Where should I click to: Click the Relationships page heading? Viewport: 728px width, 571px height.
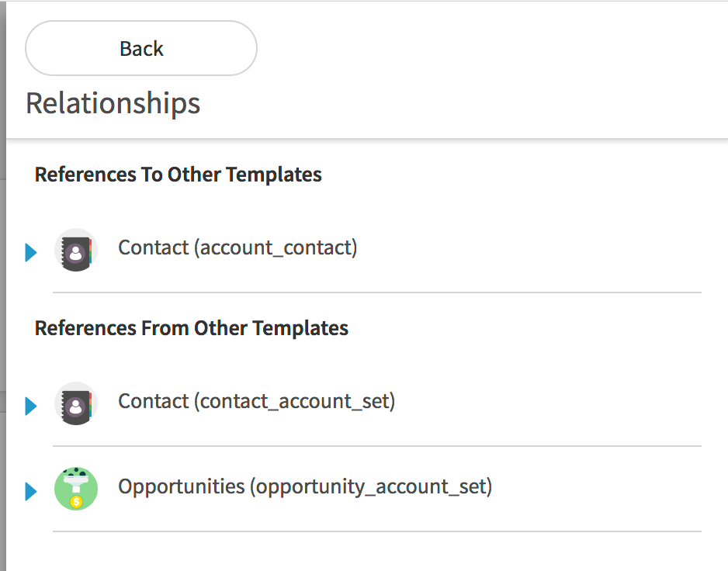click(113, 103)
